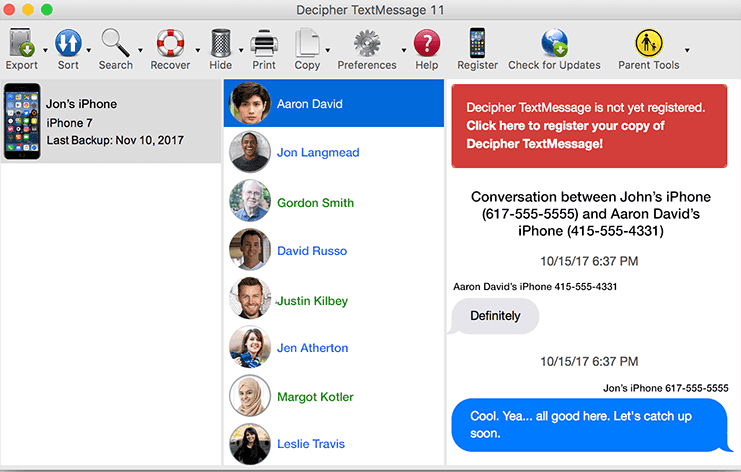Click 'Aaron David's iPhone 415-555-4331' sender label
Image resolution: width=741 pixels, height=472 pixels.
tap(535, 286)
